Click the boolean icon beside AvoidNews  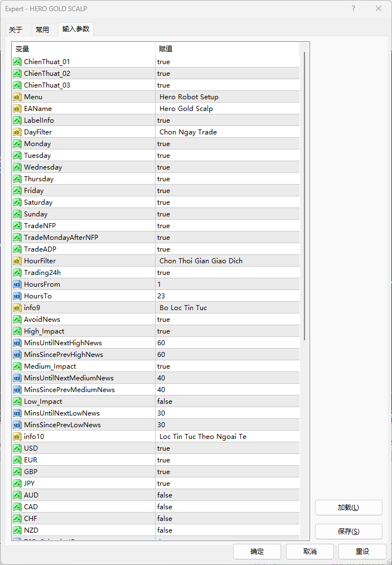coord(17,320)
